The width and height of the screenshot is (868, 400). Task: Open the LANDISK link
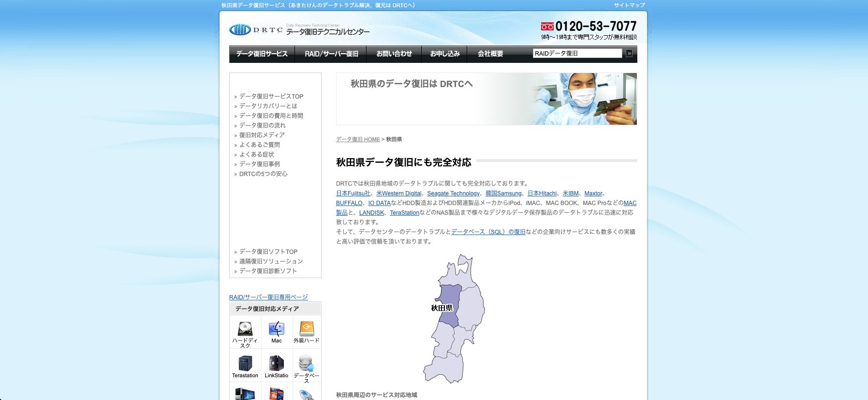pos(371,212)
